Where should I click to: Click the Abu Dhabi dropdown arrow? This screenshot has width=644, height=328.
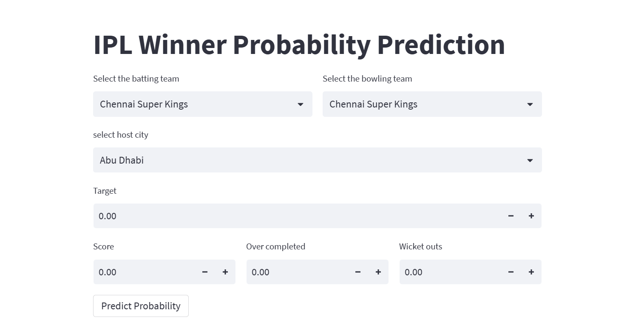pyautogui.click(x=530, y=161)
